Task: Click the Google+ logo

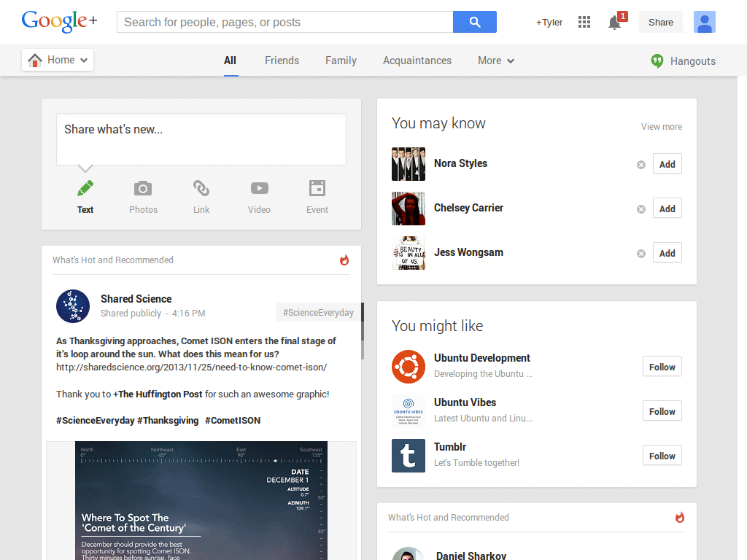Action: [x=59, y=21]
